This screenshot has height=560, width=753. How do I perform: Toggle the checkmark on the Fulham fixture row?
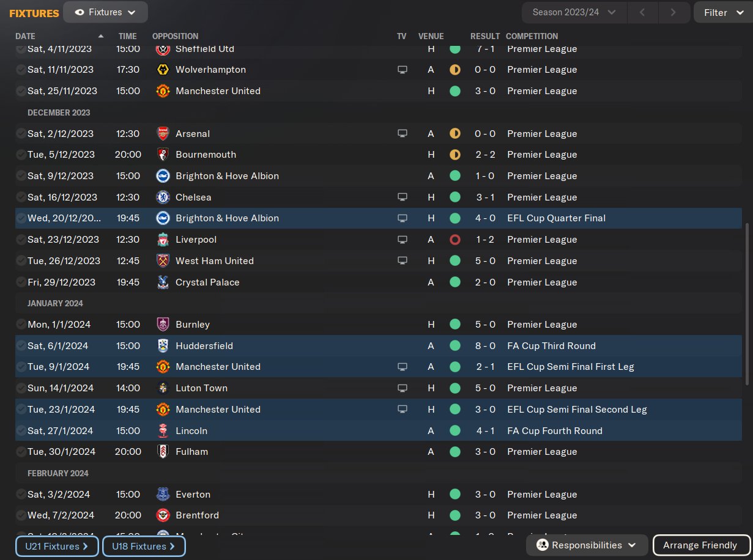(21, 452)
